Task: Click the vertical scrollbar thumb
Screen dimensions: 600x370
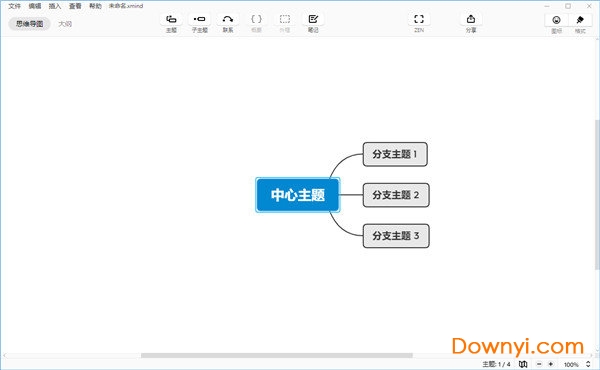Action: click(597, 195)
